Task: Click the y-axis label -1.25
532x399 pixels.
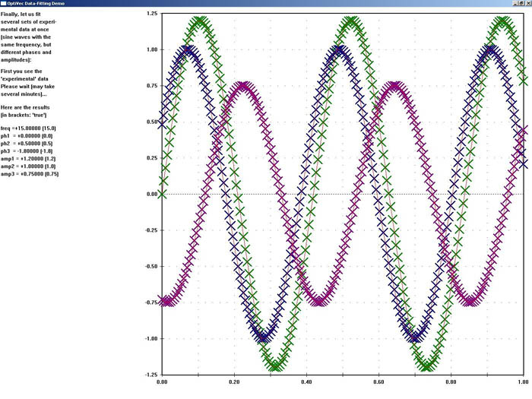Action: pyautogui.click(x=151, y=375)
